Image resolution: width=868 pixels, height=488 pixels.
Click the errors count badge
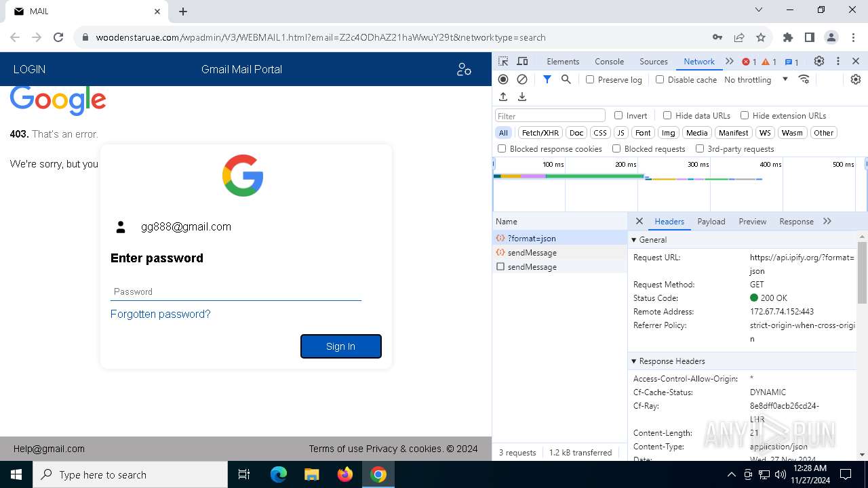(749, 62)
